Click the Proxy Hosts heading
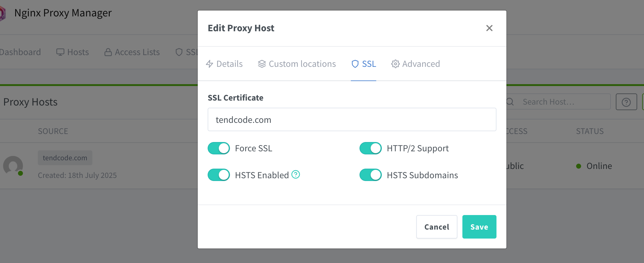The height and width of the screenshot is (263, 644). click(30, 102)
